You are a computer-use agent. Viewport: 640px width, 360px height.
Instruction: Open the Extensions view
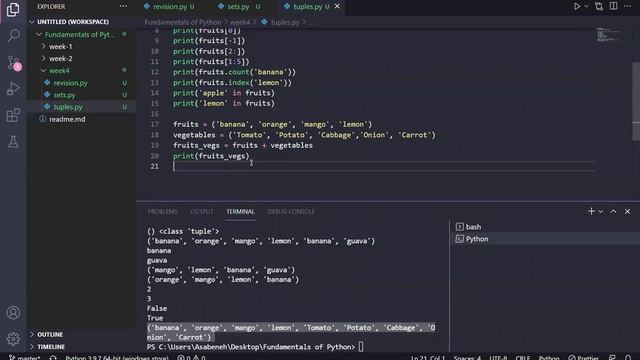(13, 115)
